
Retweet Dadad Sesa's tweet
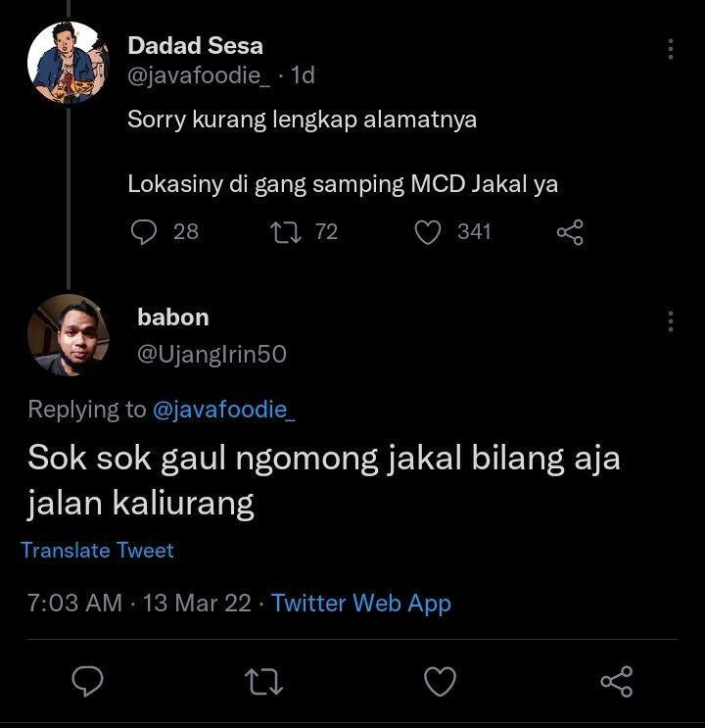pos(286,232)
